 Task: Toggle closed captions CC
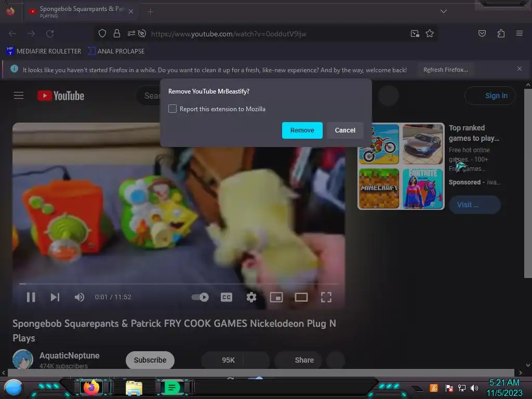227,297
